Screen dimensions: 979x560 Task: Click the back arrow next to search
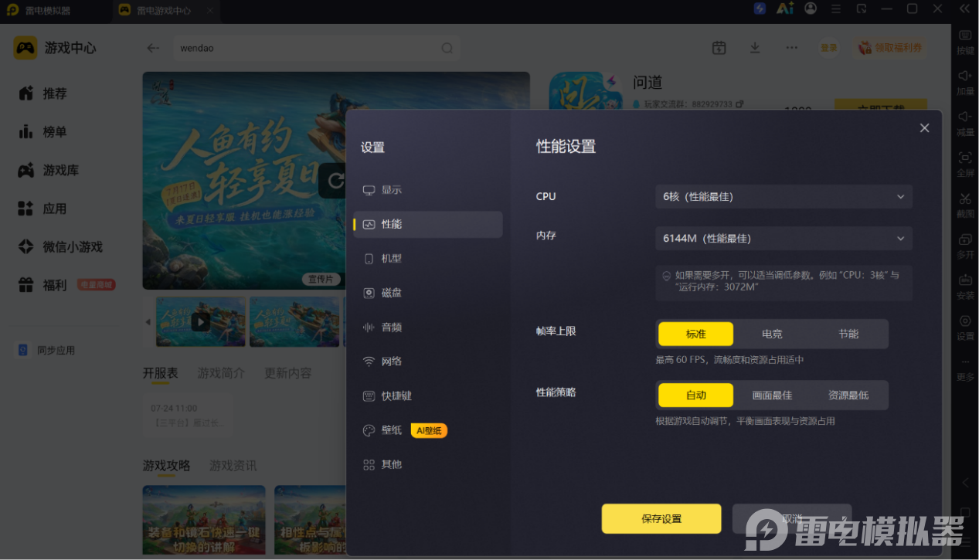click(x=153, y=48)
